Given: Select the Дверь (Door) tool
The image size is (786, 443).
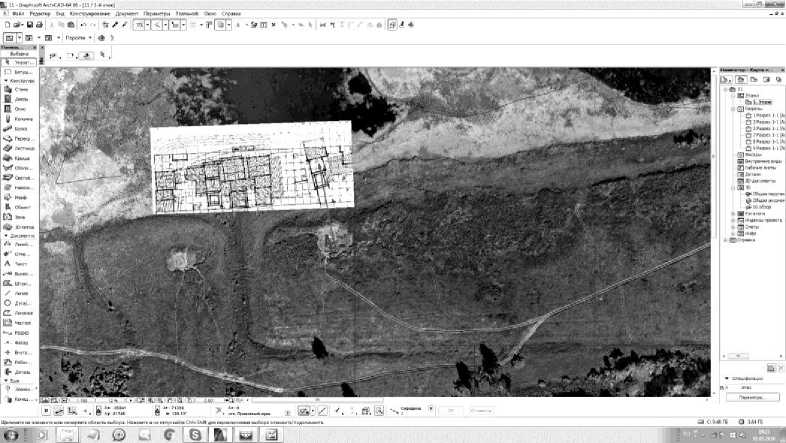Looking at the screenshot, I should click(19, 99).
